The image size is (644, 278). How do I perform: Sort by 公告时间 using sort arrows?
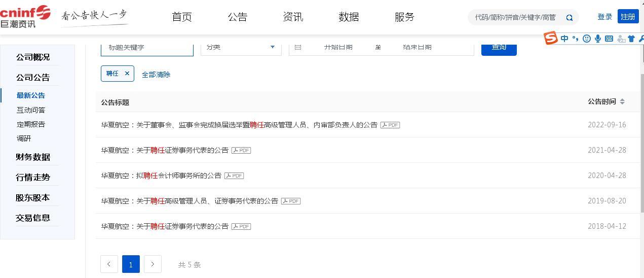coord(622,102)
